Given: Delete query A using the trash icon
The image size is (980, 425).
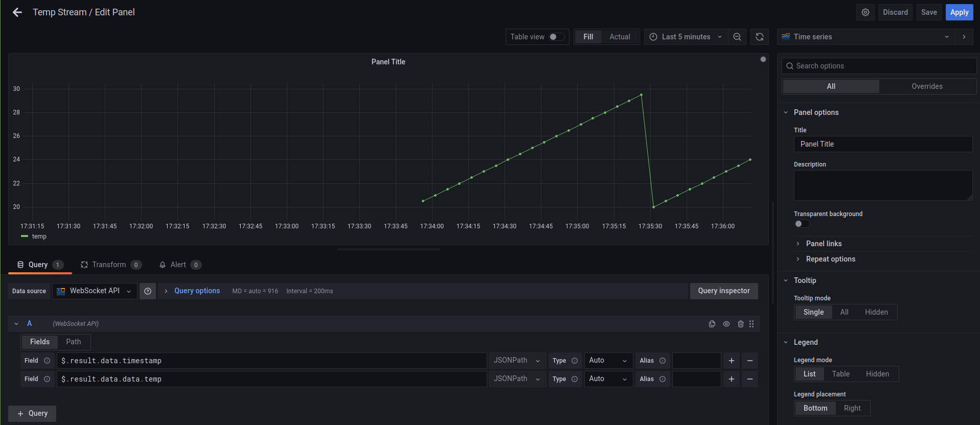Looking at the screenshot, I should point(740,324).
